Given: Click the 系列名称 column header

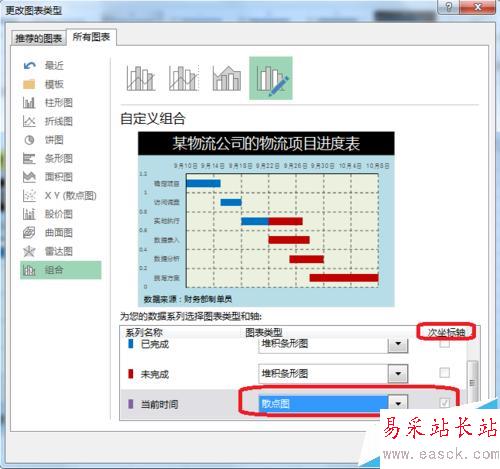Looking at the screenshot, I should (x=144, y=332).
